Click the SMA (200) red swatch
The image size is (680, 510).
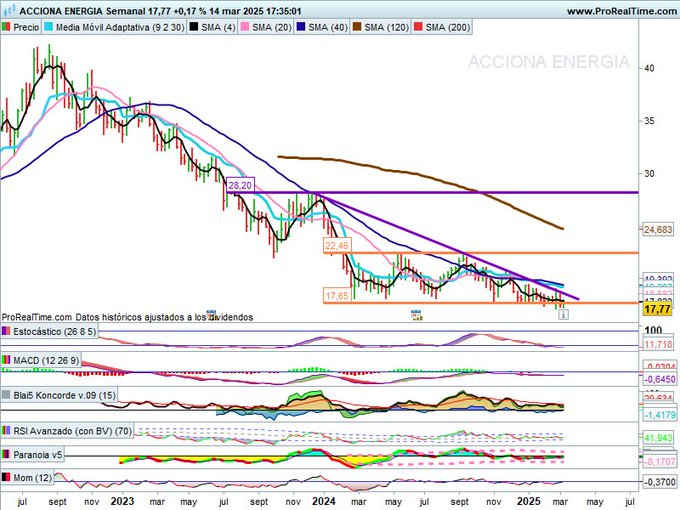tap(418, 27)
